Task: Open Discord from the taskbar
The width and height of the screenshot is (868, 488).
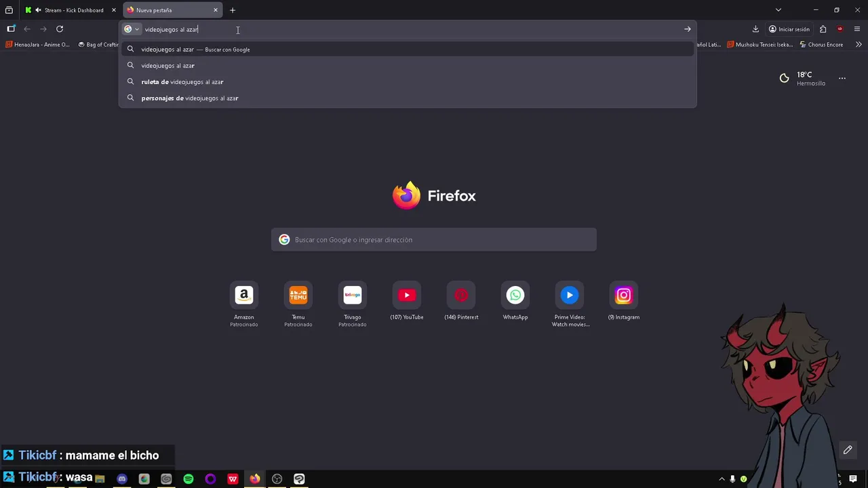Action: (122, 479)
